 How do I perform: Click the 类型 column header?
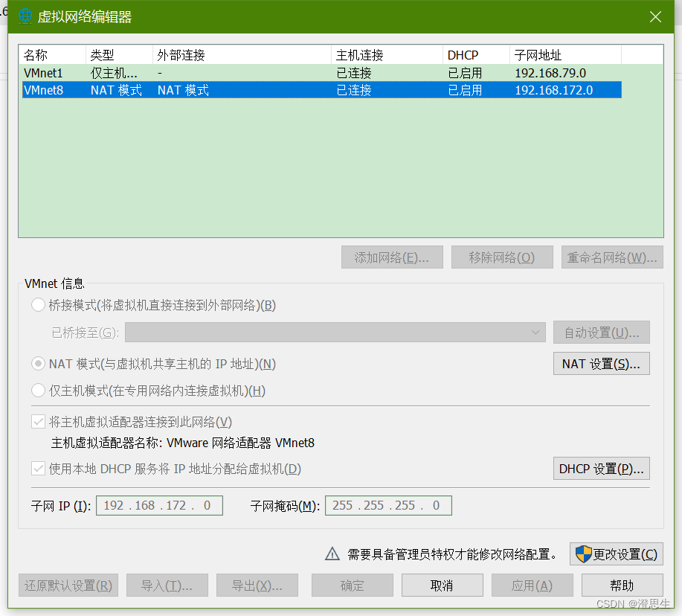point(119,55)
